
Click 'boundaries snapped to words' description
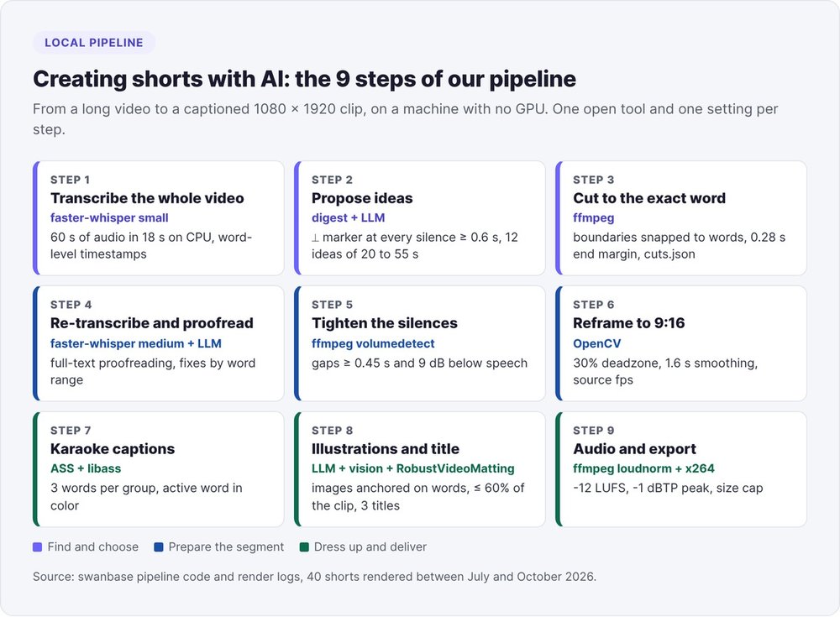click(680, 245)
